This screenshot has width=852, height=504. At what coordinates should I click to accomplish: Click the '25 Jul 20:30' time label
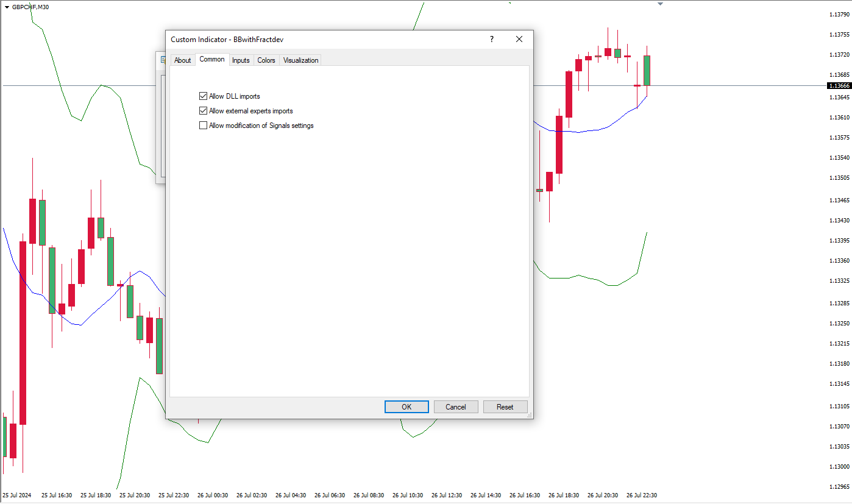(x=135, y=495)
